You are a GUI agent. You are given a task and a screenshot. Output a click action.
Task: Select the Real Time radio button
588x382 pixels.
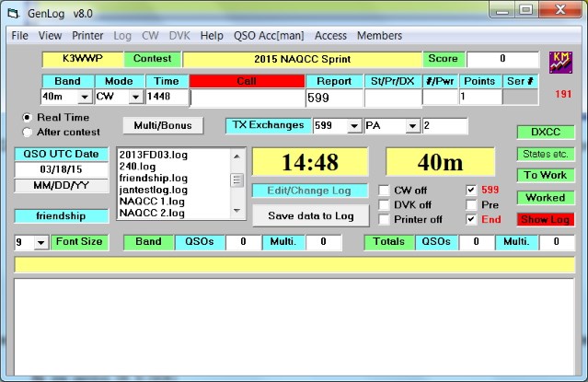click(27, 118)
